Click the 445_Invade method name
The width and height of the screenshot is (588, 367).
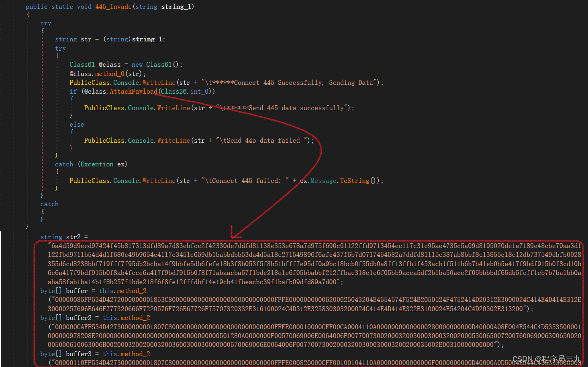tap(113, 7)
